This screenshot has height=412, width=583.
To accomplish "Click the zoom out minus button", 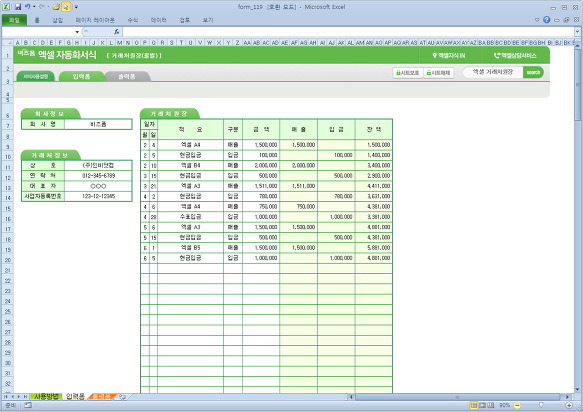I will click(517, 405).
